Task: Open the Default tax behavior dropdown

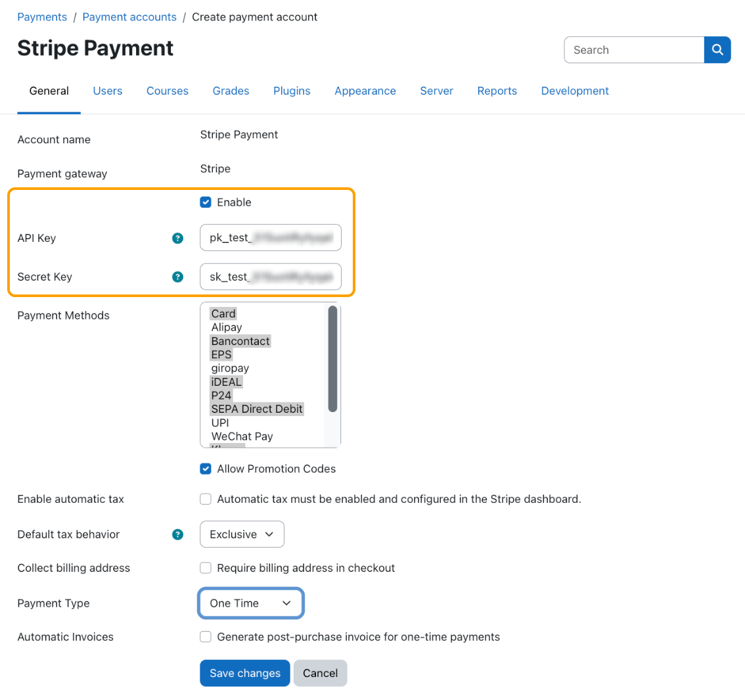Action: point(242,534)
